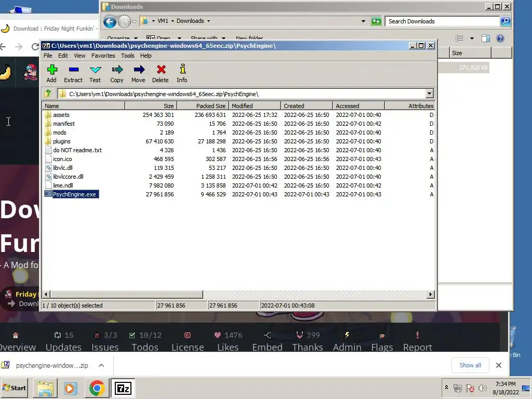Image resolution: width=532 pixels, height=399 pixels.
Task: Open archive Info from the toolbar
Action: 182,74
